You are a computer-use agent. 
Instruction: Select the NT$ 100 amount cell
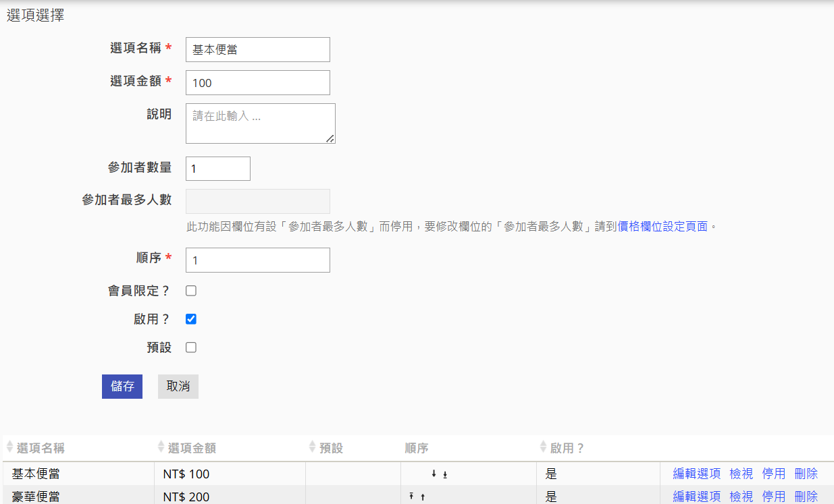(x=230, y=474)
